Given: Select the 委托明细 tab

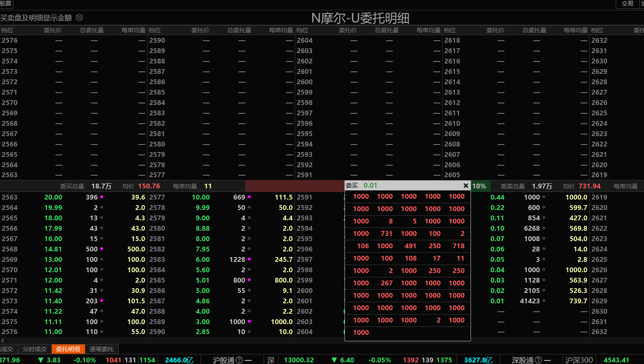Looking at the screenshot, I should pyautogui.click(x=68, y=349).
